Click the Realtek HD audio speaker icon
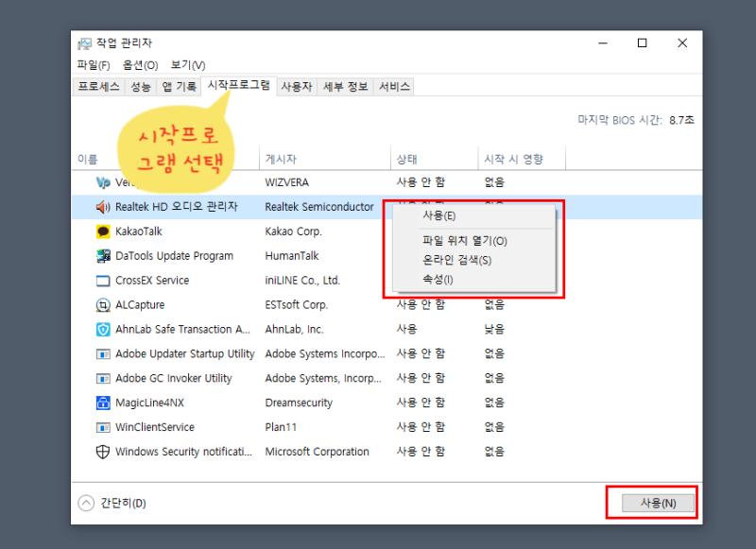 pyautogui.click(x=103, y=207)
